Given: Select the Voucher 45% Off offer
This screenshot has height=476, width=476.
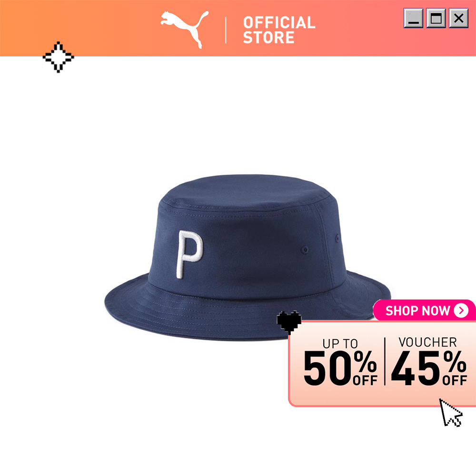Looking at the screenshot, I should pos(429,361).
